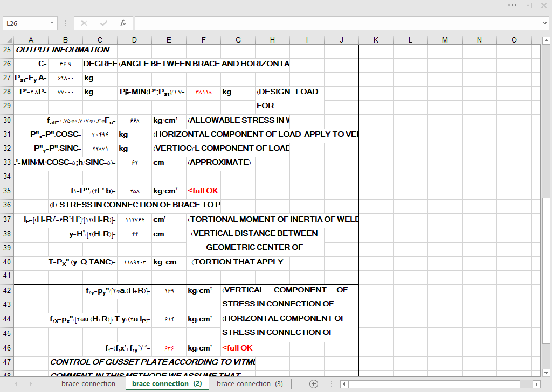The height and width of the screenshot is (392, 552).
Task: Select column H header
Action: pyautogui.click(x=272, y=40)
